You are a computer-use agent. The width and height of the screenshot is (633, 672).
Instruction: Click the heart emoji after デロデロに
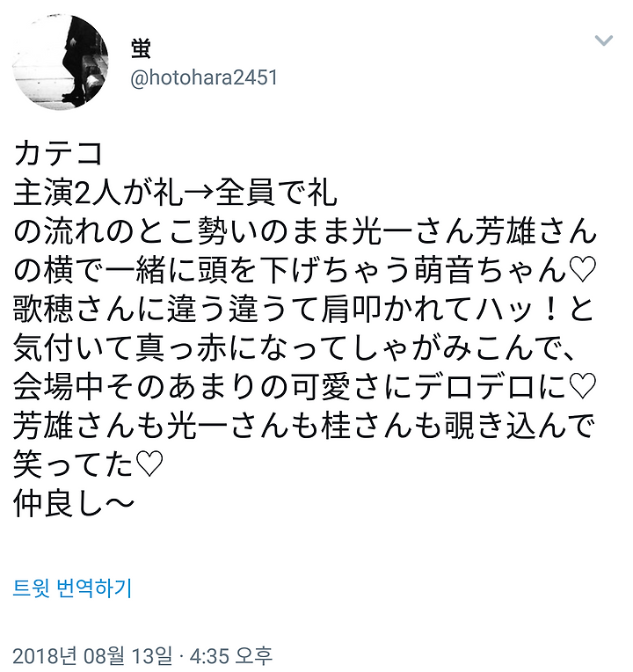tap(583, 385)
